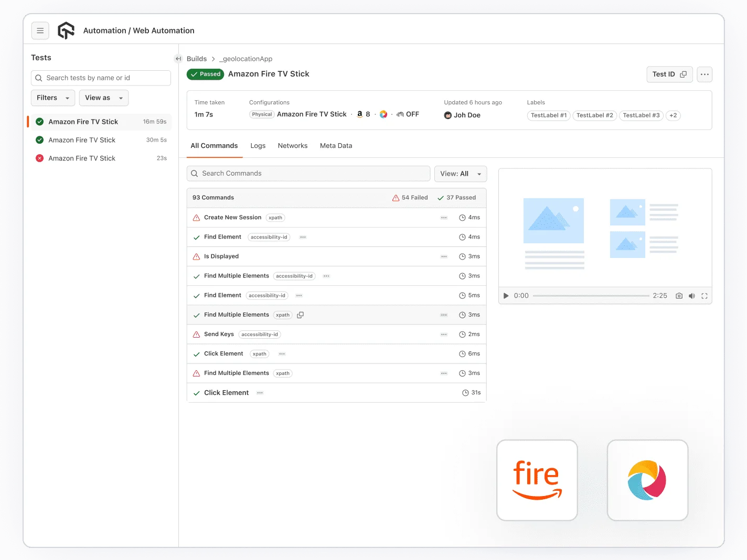Click the Search Commands input field
The image size is (747, 560).
(x=308, y=174)
